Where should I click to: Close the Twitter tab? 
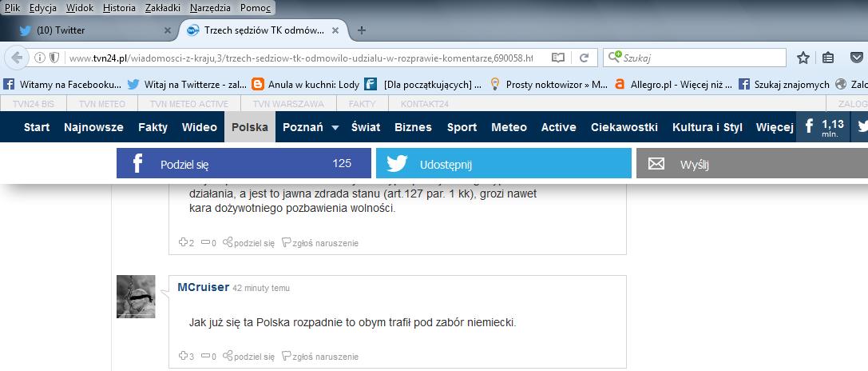(x=168, y=30)
